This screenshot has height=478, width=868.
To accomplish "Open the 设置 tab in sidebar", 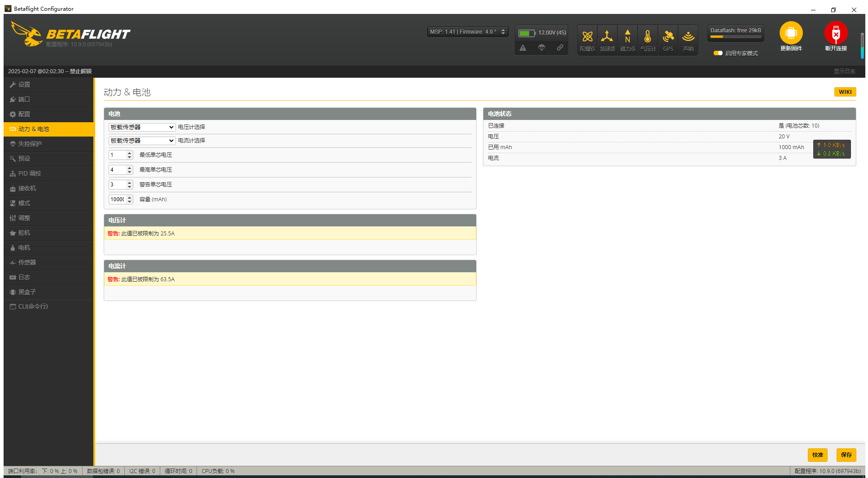I will pos(48,84).
